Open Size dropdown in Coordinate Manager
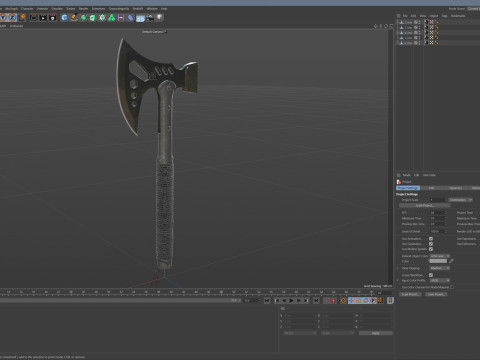The image size is (480, 360). coord(337,333)
